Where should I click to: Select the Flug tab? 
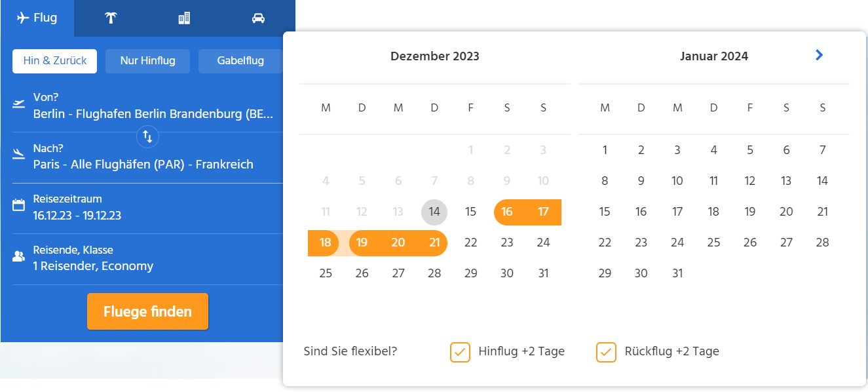point(37,18)
